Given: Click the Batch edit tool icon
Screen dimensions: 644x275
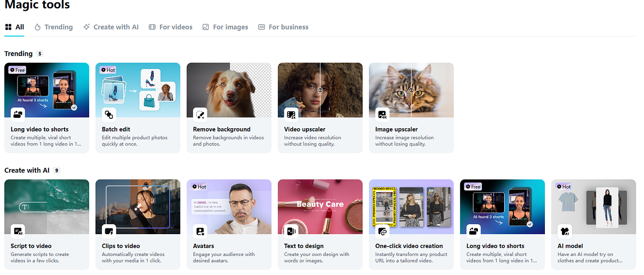Looking at the screenshot, I should point(109,114).
